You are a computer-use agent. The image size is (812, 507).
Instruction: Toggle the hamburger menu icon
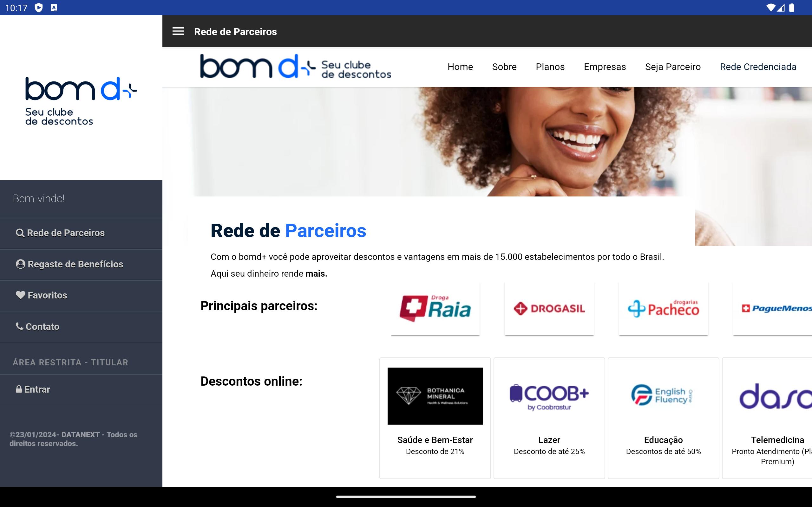[x=178, y=31]
